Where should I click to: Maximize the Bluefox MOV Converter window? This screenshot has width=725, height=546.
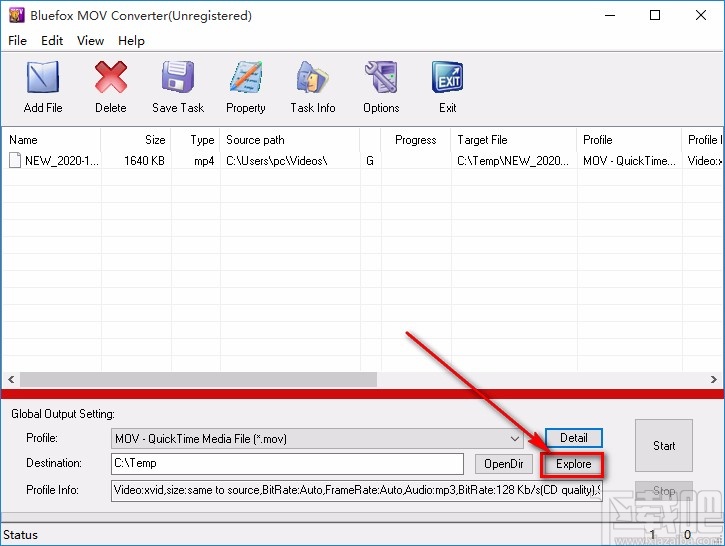click(655, 16)
